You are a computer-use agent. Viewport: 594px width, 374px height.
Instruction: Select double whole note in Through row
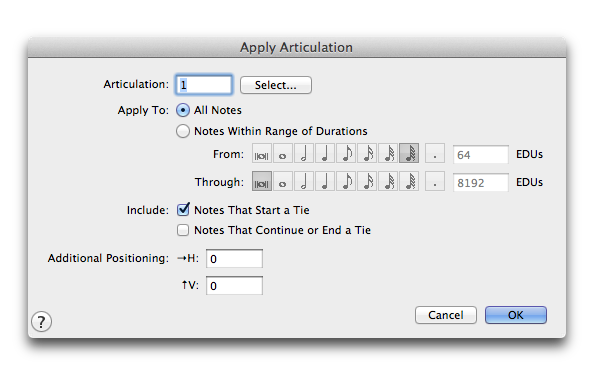[262, 181]
